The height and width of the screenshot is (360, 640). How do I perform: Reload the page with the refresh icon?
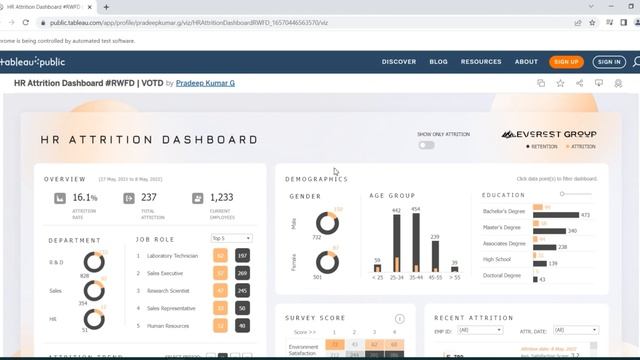click(x=26, y=23)
